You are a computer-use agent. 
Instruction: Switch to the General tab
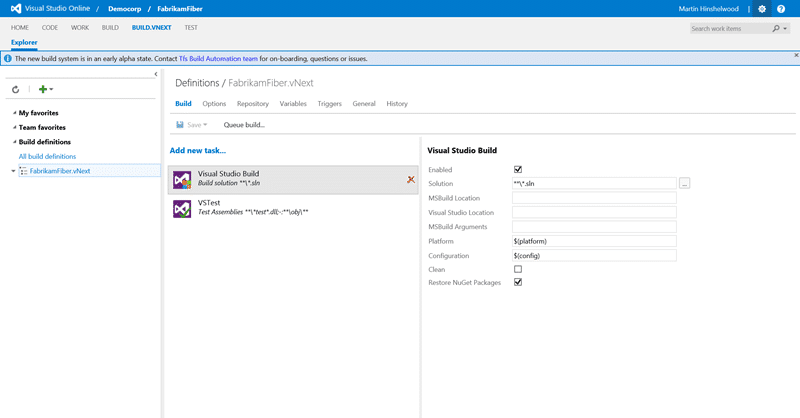364,104
